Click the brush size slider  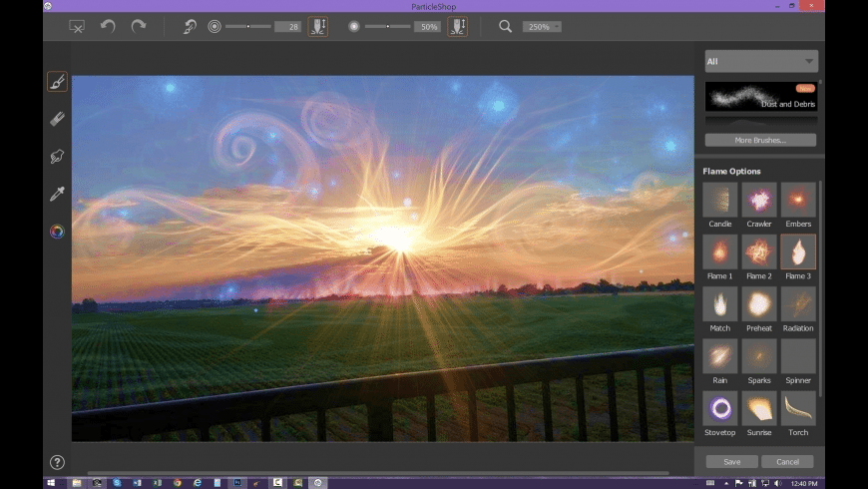(x=247, y=26)
